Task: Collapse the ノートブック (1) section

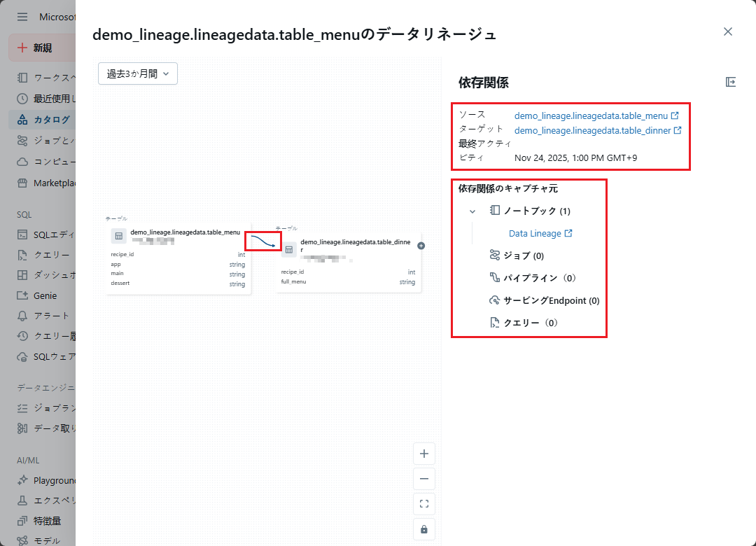Action: [x=472, y=211]
